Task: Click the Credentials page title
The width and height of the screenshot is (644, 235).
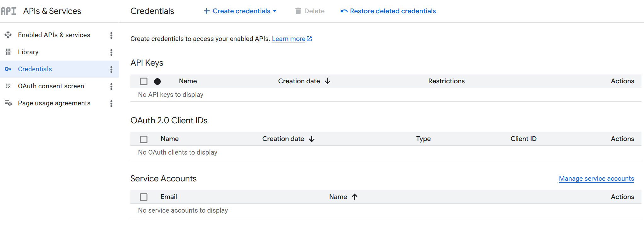Action: click(x=152, y=11)
